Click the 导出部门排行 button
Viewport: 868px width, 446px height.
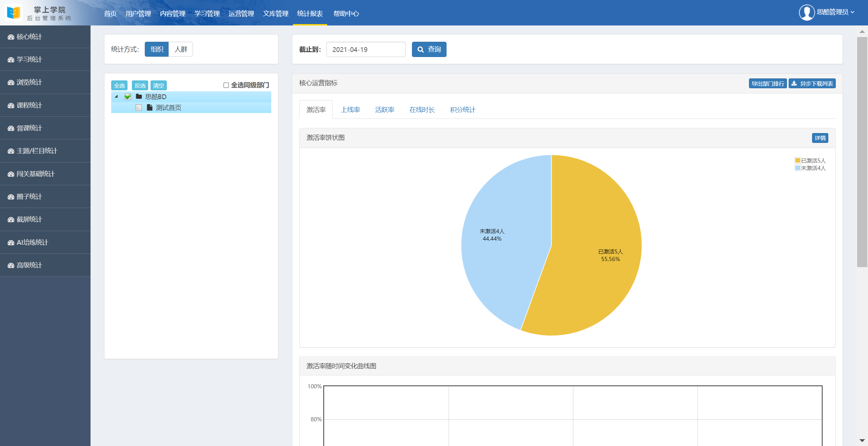(768, 83)
